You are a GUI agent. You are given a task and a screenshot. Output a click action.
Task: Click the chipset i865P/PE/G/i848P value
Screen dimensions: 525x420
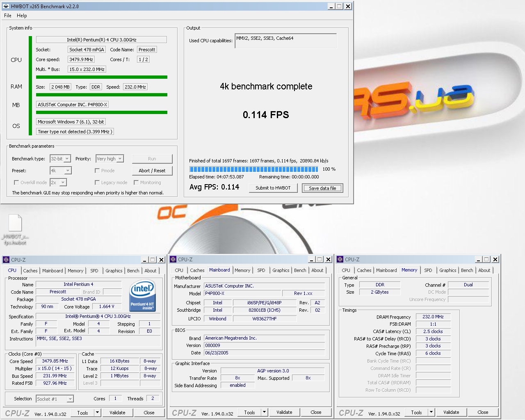click(265, 303)
